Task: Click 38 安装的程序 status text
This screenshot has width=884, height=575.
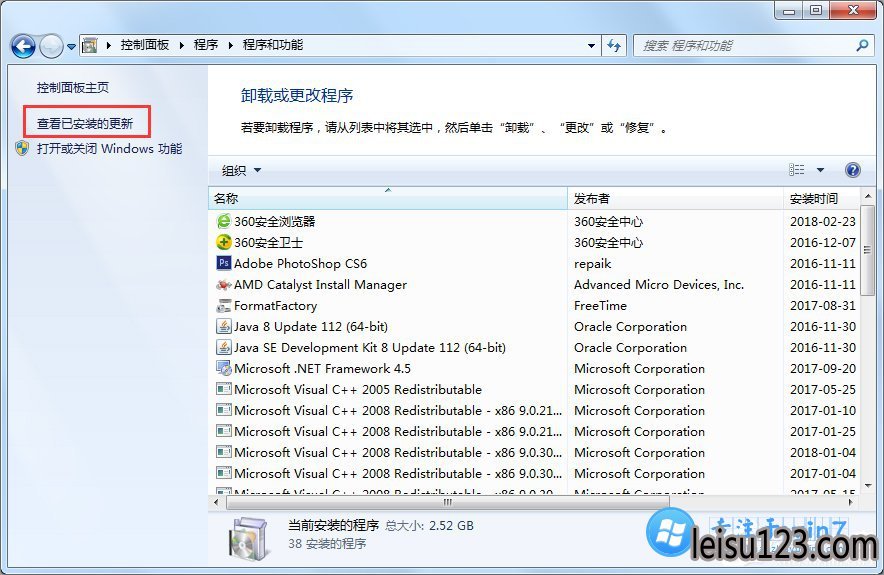Action: coord(327,544)
